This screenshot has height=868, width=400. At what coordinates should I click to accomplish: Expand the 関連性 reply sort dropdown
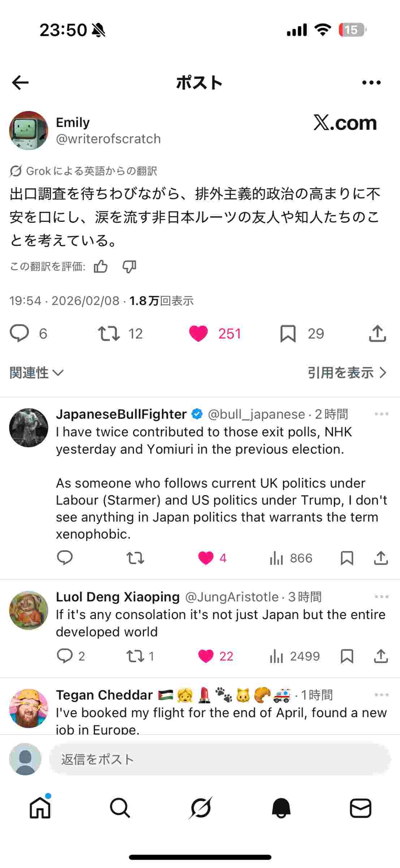pos(36,373)
